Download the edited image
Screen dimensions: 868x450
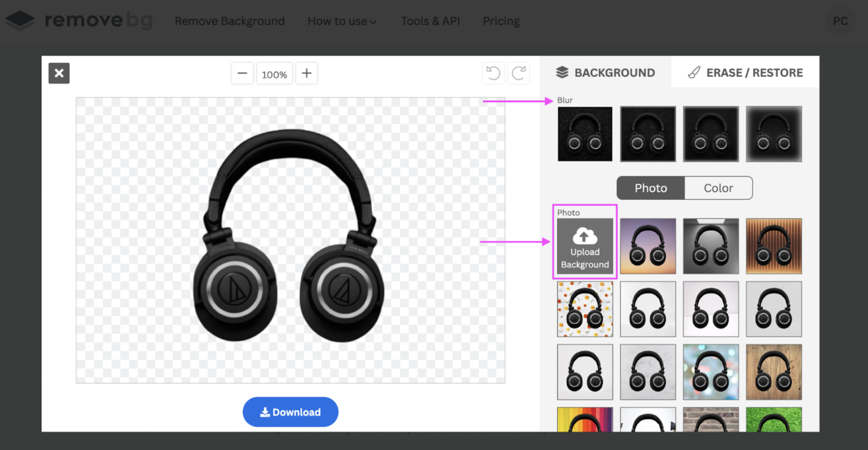tap(290, 412)
